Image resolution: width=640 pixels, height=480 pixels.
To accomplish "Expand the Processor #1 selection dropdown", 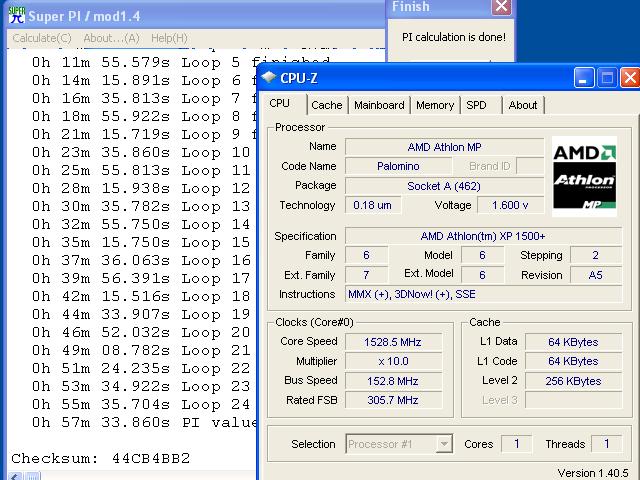I will pyautogui.click(x=444, y=444).
